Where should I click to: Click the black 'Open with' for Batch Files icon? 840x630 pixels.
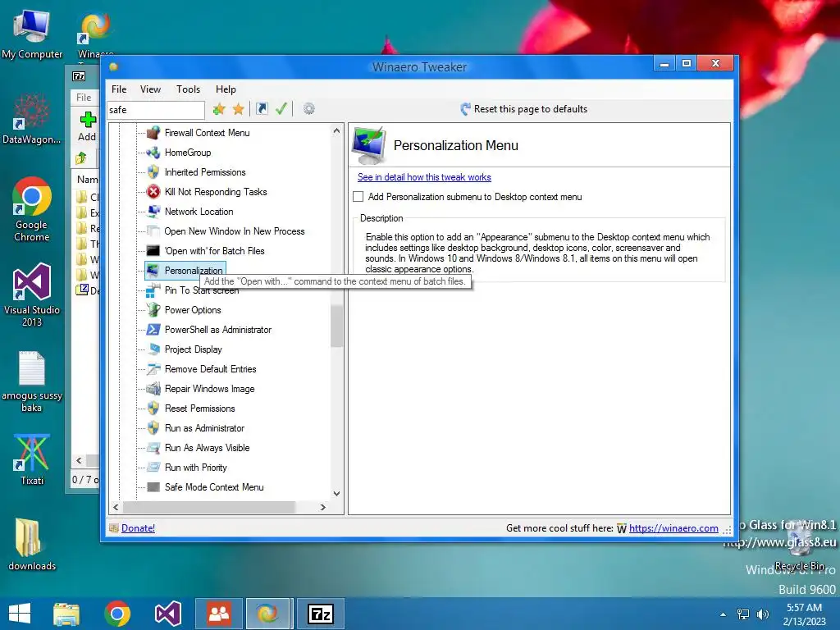click(x=153, y=251)
